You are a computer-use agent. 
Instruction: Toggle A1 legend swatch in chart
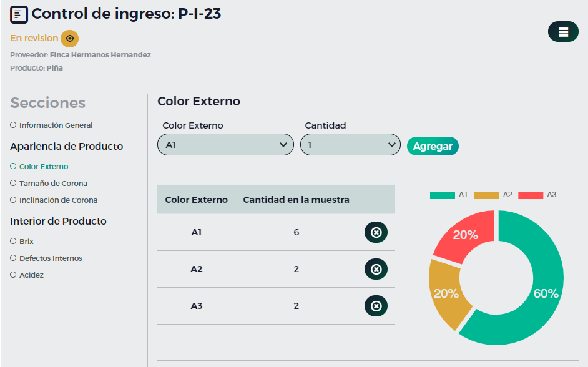click(442, 195)
